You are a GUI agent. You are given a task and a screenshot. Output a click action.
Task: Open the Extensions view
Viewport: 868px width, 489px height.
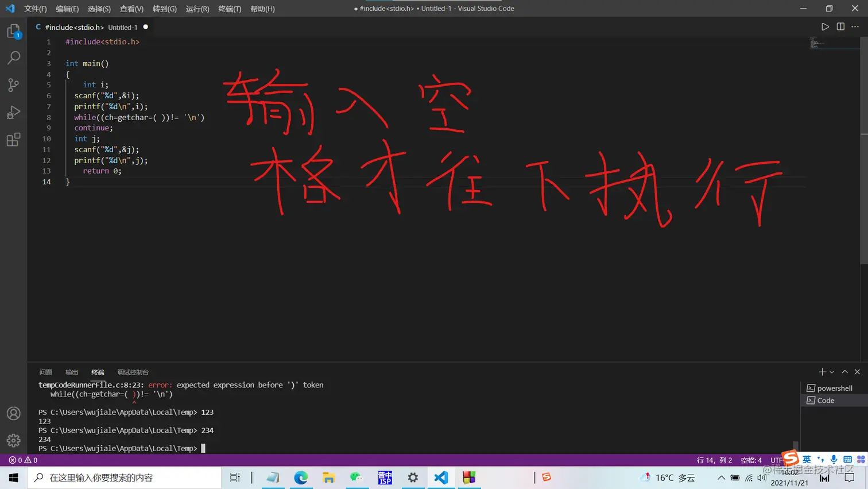[14, 140]
